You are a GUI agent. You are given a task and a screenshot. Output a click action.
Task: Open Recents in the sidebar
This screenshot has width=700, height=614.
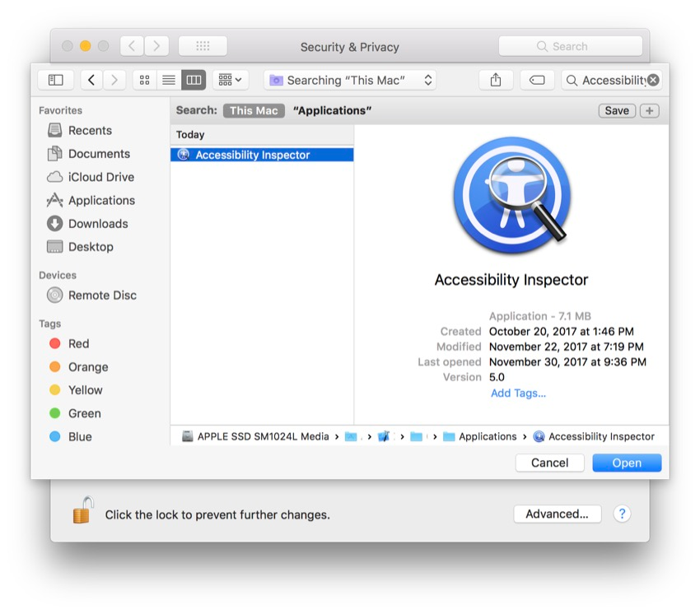90,130
